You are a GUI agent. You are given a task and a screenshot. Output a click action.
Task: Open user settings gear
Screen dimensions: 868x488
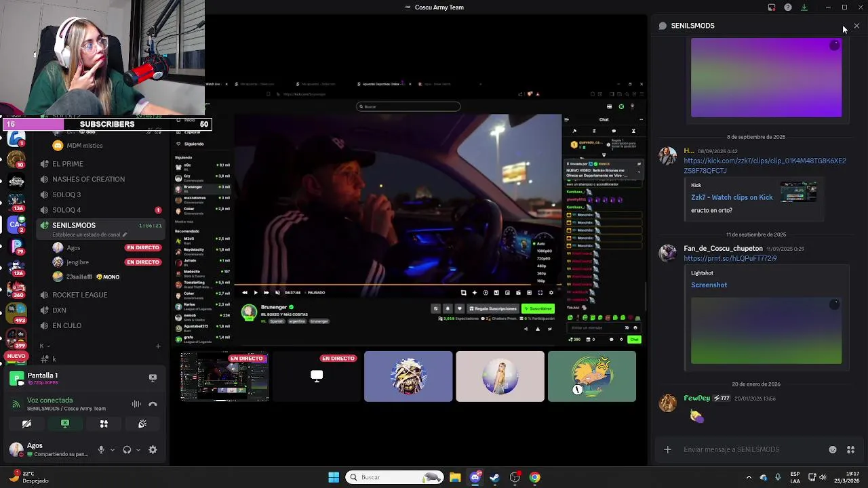pos(153,449)
